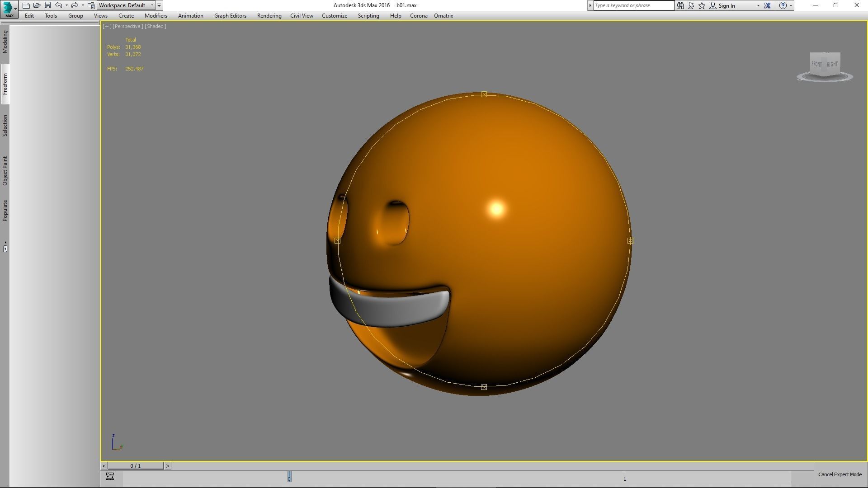Click the Polys count 31,368
The height and width of the screenshot is (488, 868).
(133, 47)
